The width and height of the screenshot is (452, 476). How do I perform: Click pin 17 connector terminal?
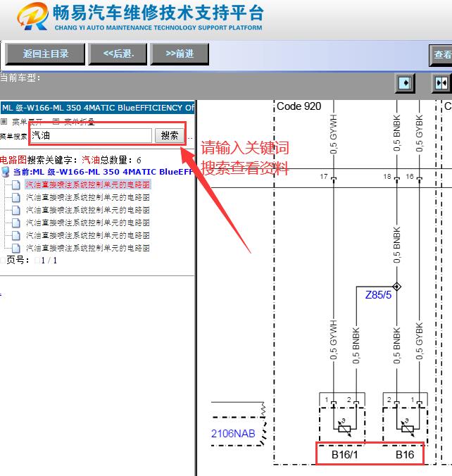click(334, 180)
